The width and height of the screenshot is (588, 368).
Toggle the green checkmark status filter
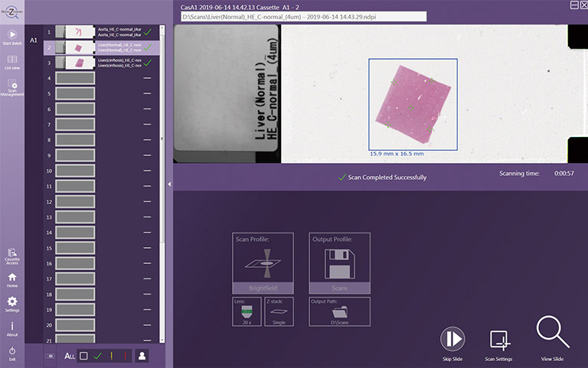coord(97,355)
